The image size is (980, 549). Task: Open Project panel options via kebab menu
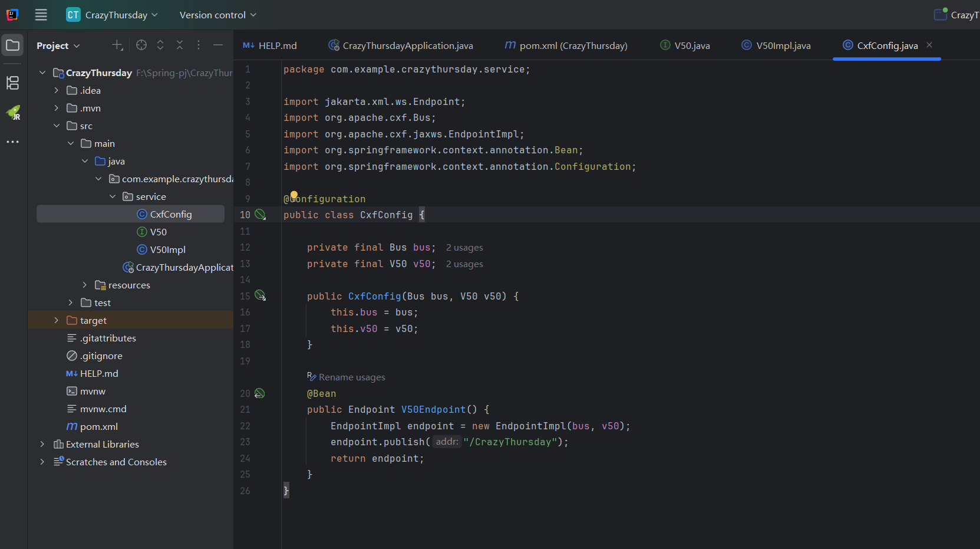[199, 45]
